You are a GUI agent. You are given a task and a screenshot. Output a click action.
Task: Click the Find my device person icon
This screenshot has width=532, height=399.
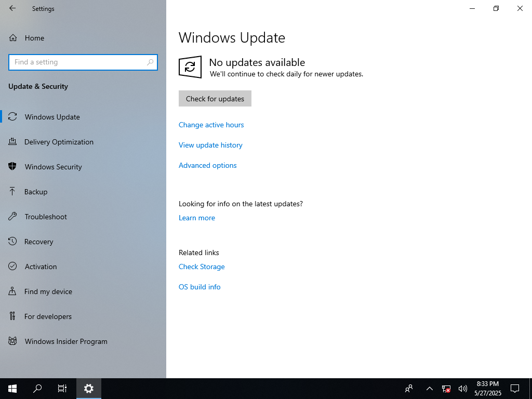coord(12,291)
